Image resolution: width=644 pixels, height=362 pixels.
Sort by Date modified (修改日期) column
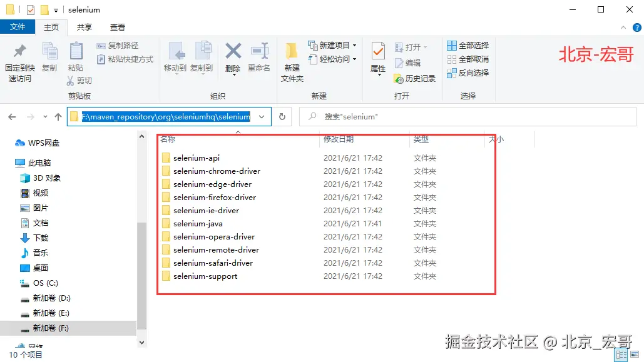339,139
